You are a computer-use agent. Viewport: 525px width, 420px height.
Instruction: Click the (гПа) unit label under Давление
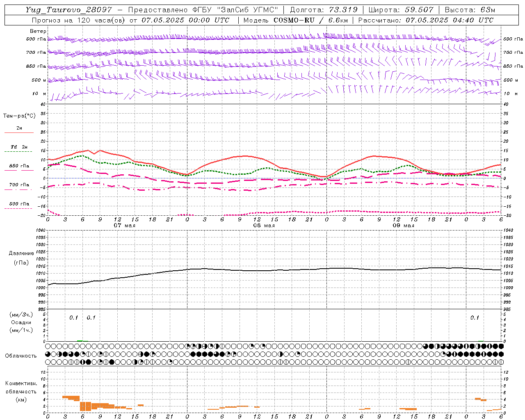(21, 262)
